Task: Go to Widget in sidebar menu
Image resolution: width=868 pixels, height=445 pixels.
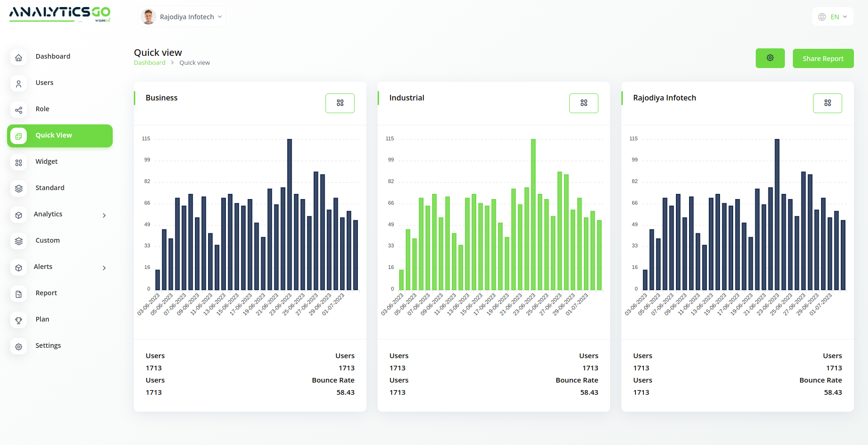Action: coord(46,161)
